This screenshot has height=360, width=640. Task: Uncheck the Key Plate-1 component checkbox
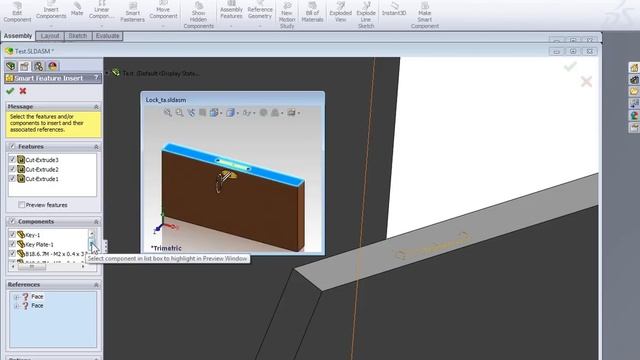point(12,244)
